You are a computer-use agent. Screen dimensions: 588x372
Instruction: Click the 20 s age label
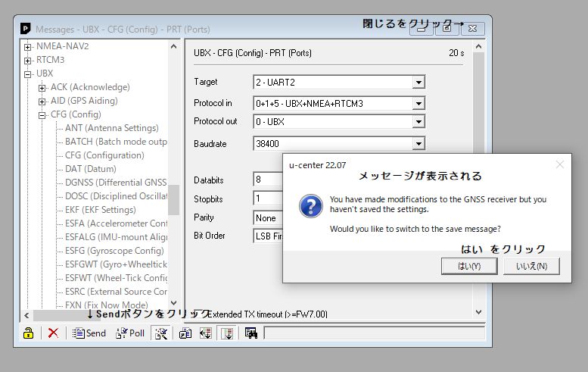(456, 53)
